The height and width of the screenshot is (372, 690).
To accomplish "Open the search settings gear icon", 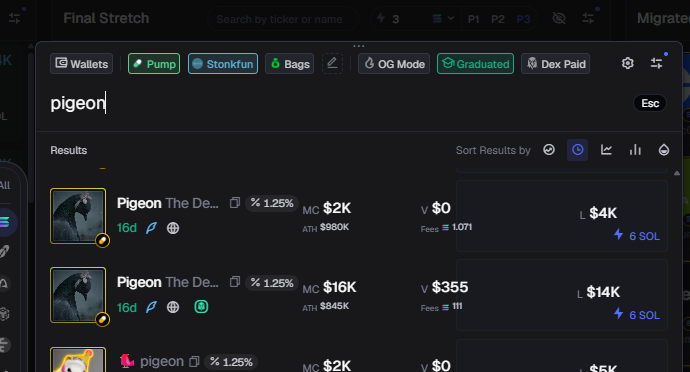I will point(628,63).
